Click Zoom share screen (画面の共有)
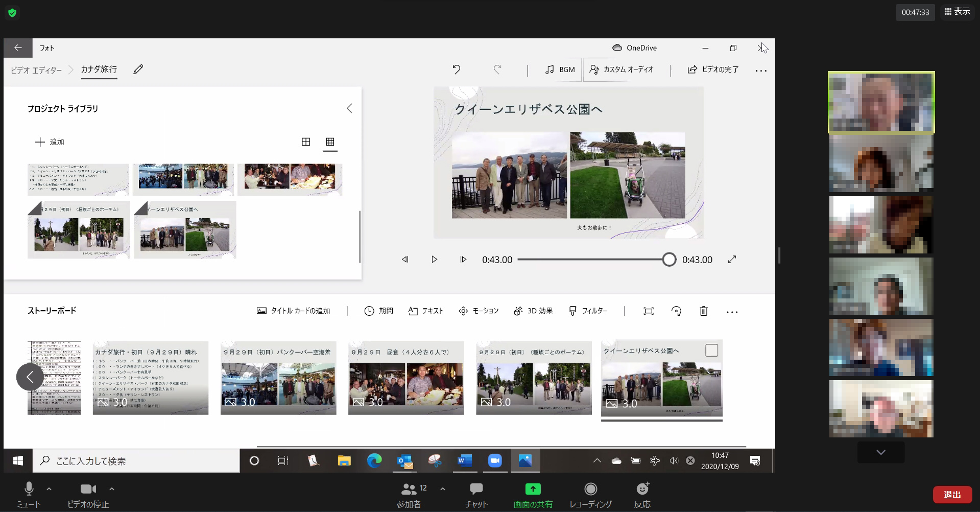980x512 pixels. coord(533,494)
